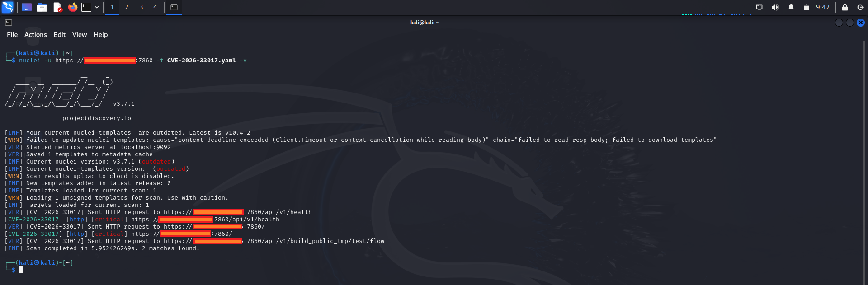Launch a terminal from the panel launcher

coord(86,7)
